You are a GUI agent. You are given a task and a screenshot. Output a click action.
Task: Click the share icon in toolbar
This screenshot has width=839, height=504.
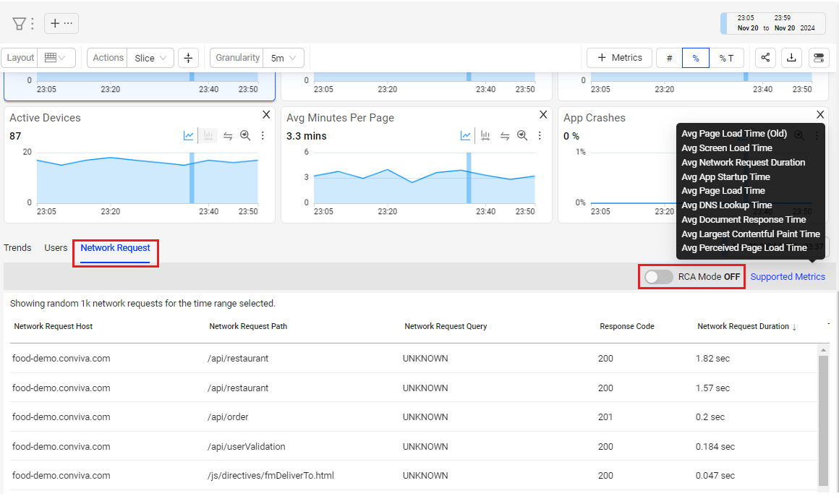(766, 58)
